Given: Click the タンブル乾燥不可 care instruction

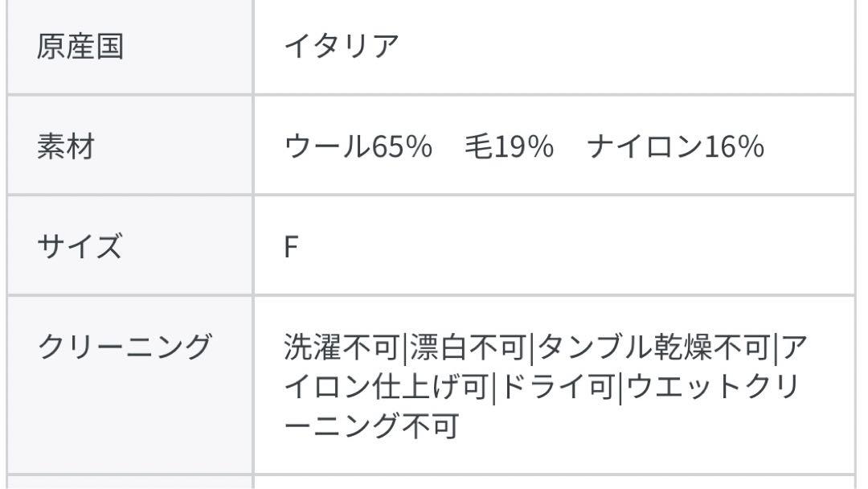Looking at the screenshot, I should tap(653, 347).
